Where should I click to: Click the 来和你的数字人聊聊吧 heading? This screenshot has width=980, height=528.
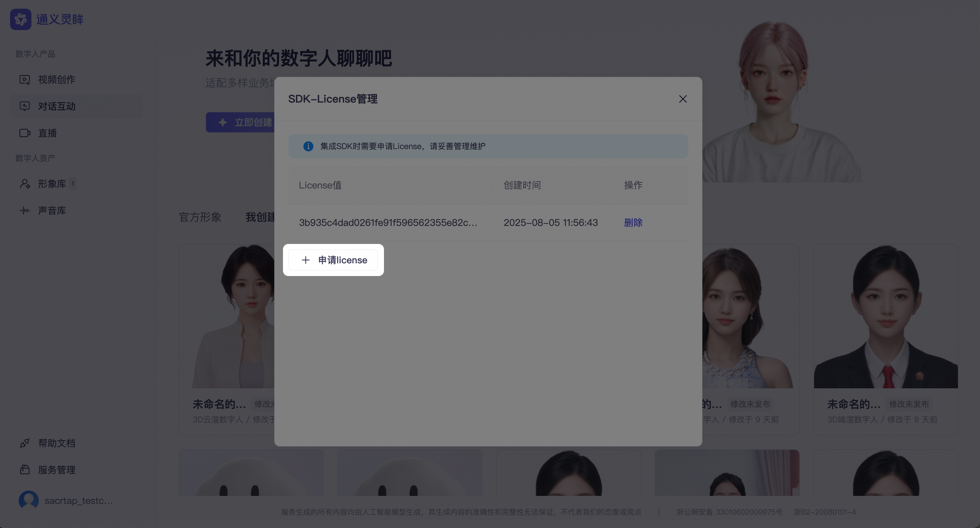click(299, 58)
